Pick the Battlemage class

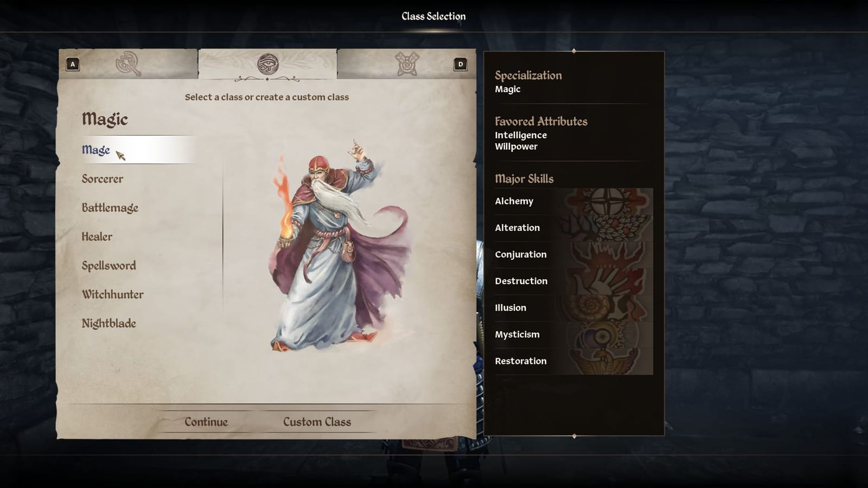pyautogui.click(x=110, y=208)
